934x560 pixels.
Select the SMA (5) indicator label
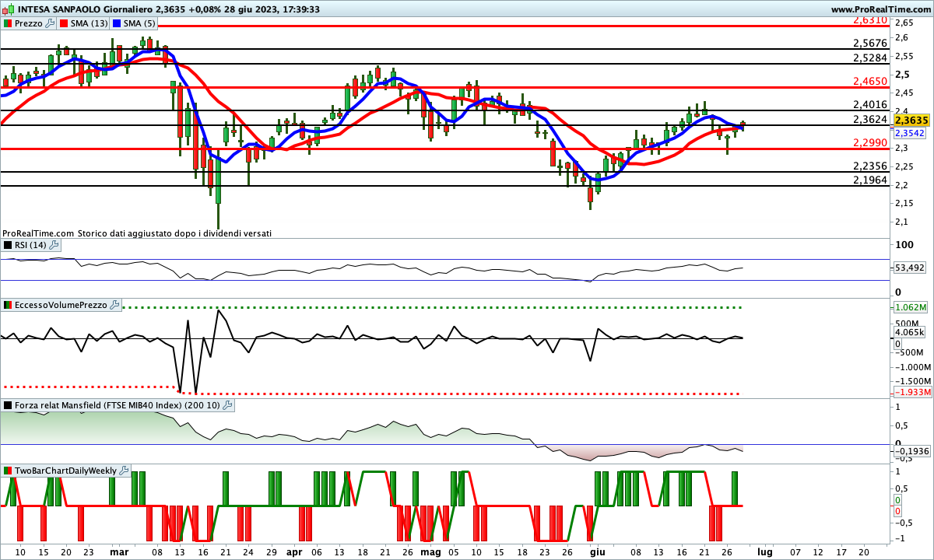(x=140, y=23)
